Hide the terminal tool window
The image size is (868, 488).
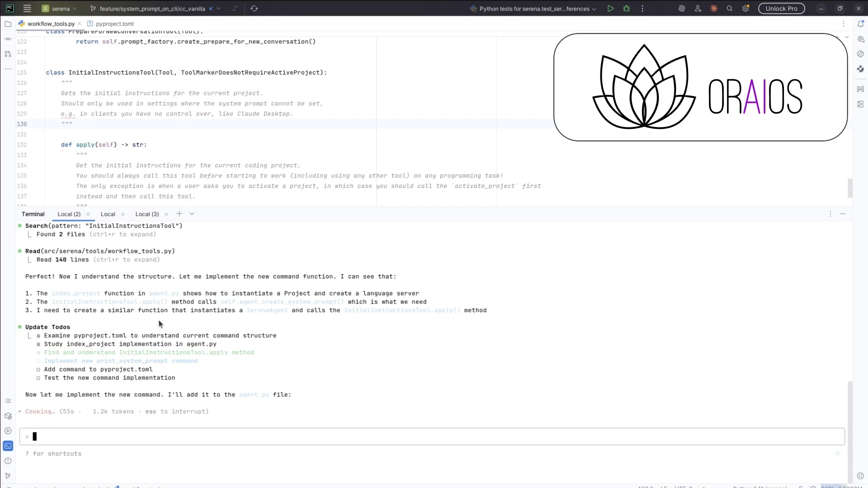pos(843,214)
